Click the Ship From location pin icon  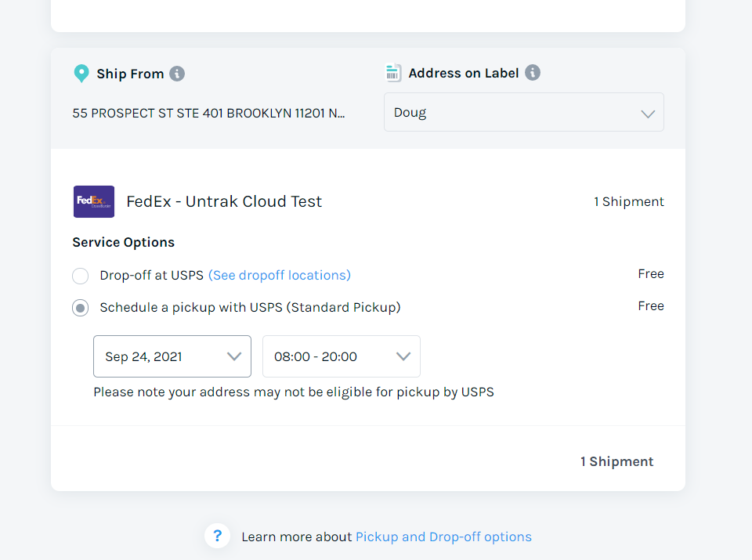click(81, 74)
